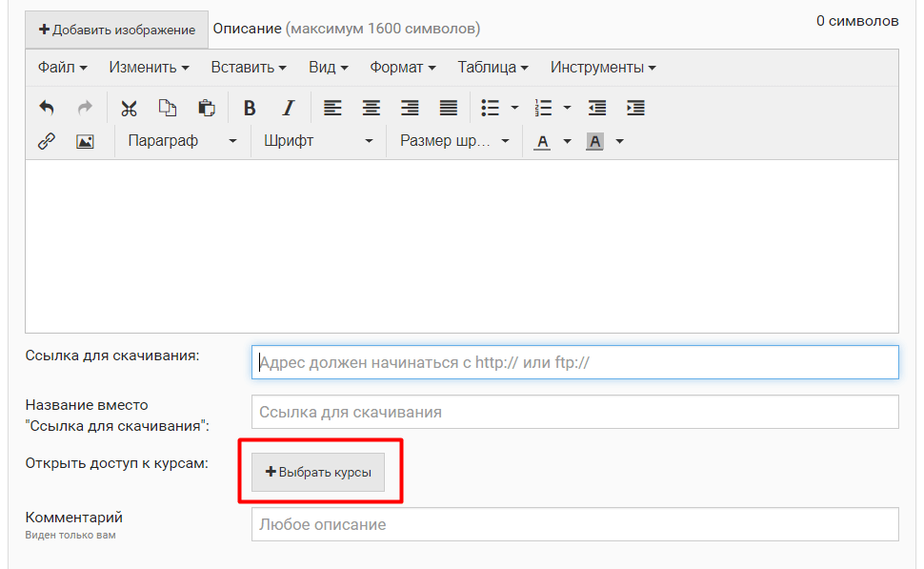Open the Параграф format dropdown
924x569 pixels.
click(x=182, y=141)
